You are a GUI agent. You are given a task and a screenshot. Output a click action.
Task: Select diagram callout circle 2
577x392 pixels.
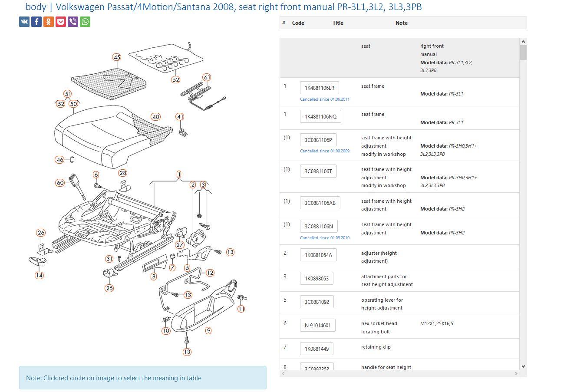[193, 185]
